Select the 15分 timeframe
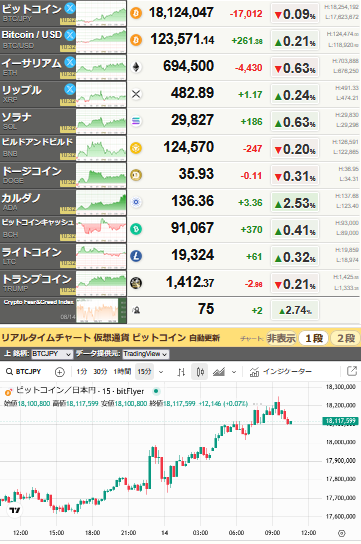The width and height of the screenshot is (361, 544). tap(144, 372)
